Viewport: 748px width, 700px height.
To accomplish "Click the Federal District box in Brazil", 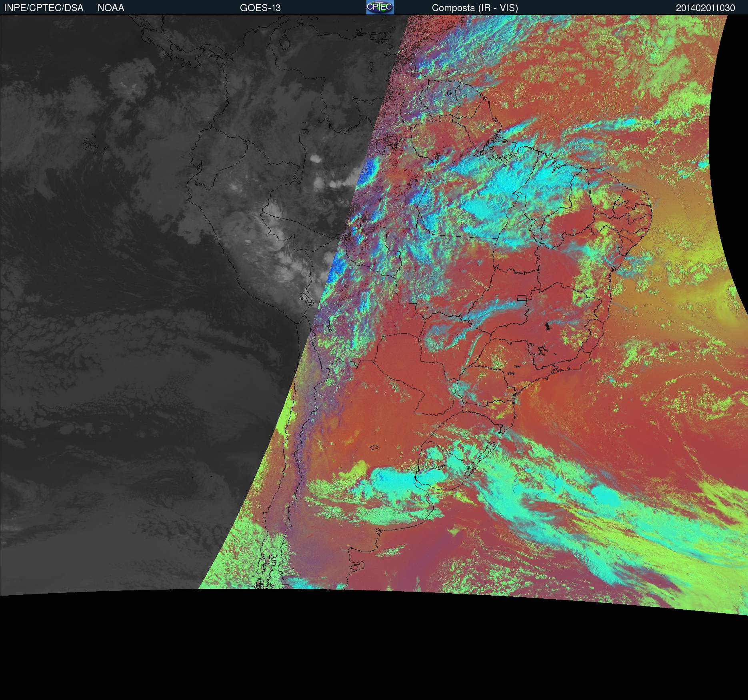I will click(522, 297).
